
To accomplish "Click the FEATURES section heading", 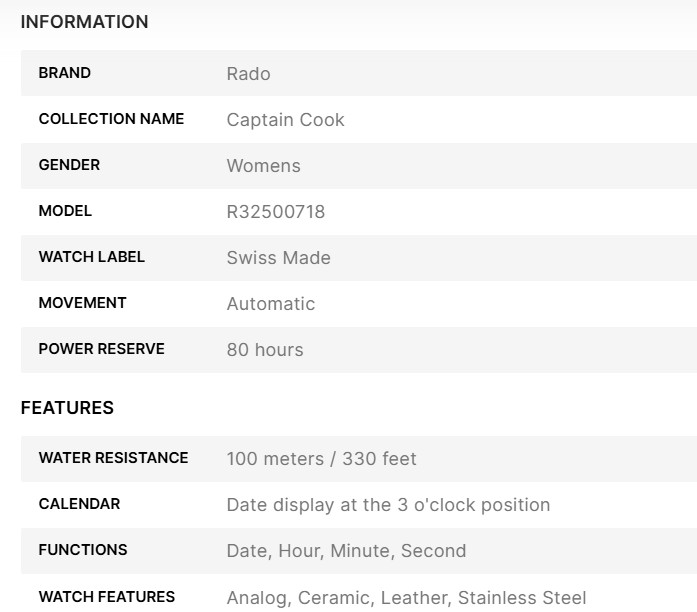I will (x=67, y=408).
